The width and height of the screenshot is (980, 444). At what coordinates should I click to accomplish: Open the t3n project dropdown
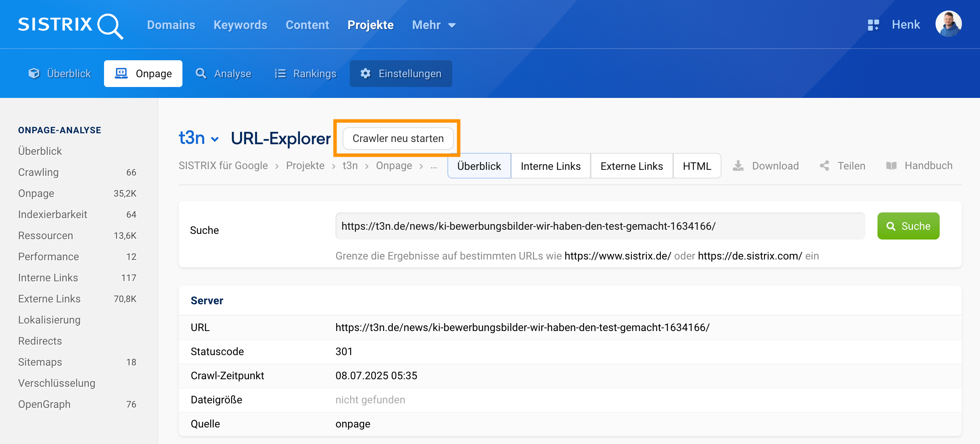199,138
